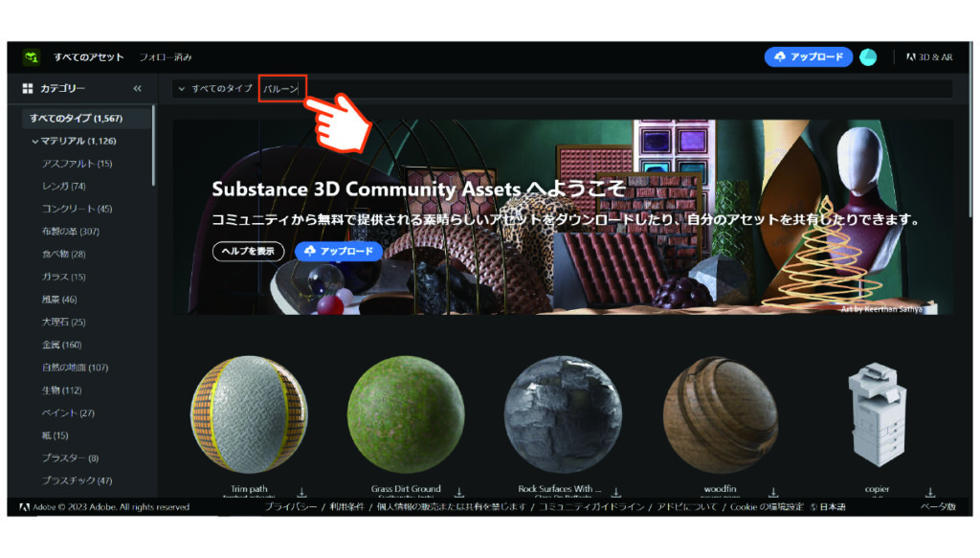980x558 pixels.
Task: Open the アドビについて footer link
Action: click(687, 506)
